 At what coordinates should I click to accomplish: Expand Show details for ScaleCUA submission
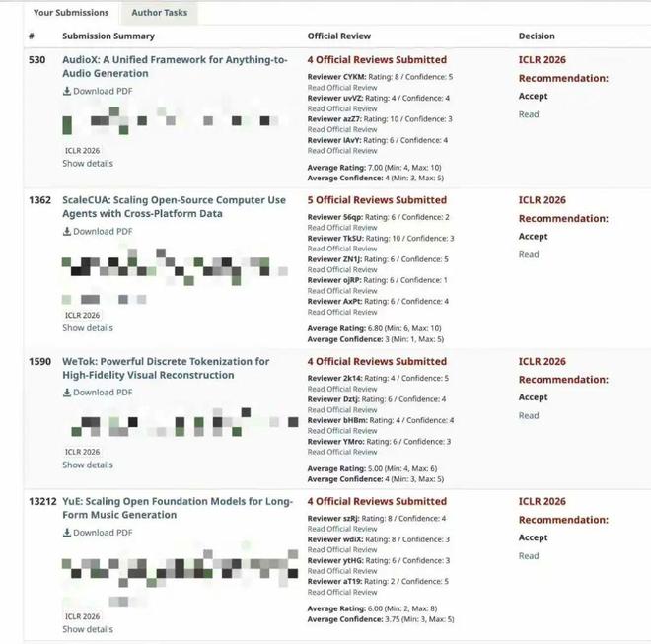(x=88, y=328)
